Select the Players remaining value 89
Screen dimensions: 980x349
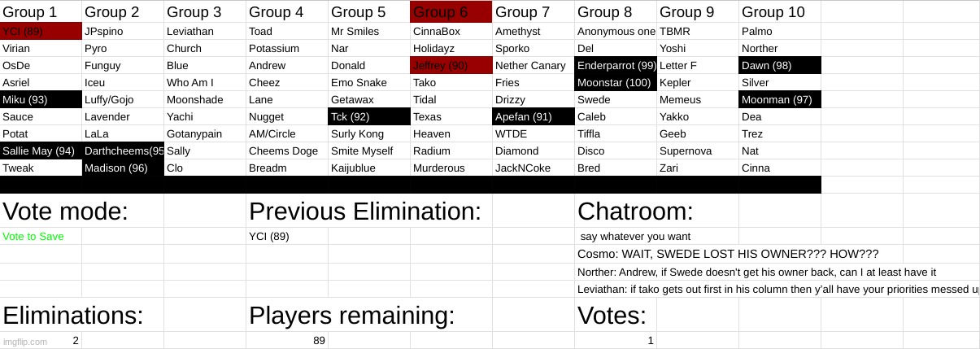pyautogui.click(x=319, y=341)
